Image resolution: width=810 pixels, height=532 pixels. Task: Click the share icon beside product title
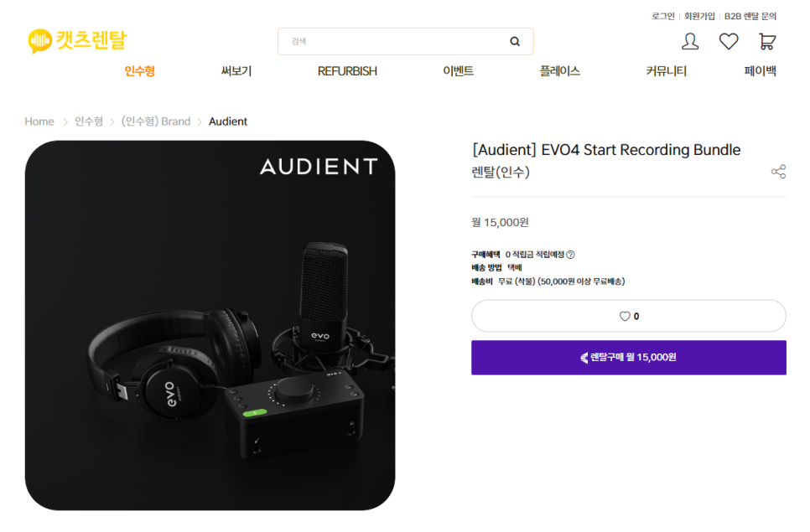[778, 172]
